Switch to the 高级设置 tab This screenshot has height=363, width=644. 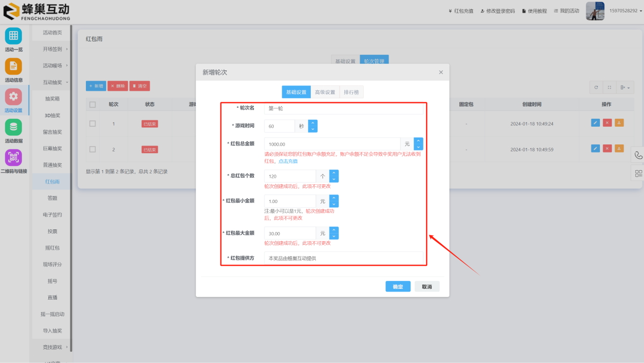(x=325, y=92)
